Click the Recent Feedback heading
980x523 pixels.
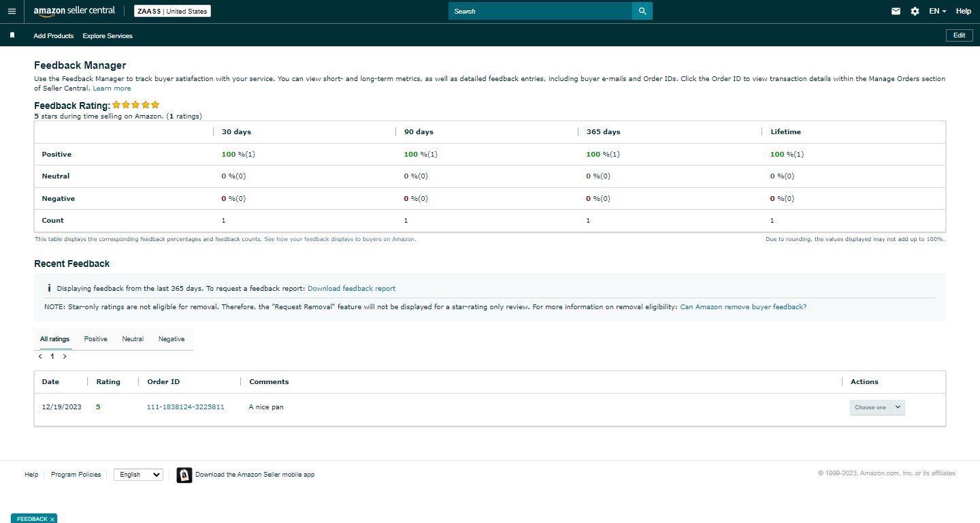[71, 264]
